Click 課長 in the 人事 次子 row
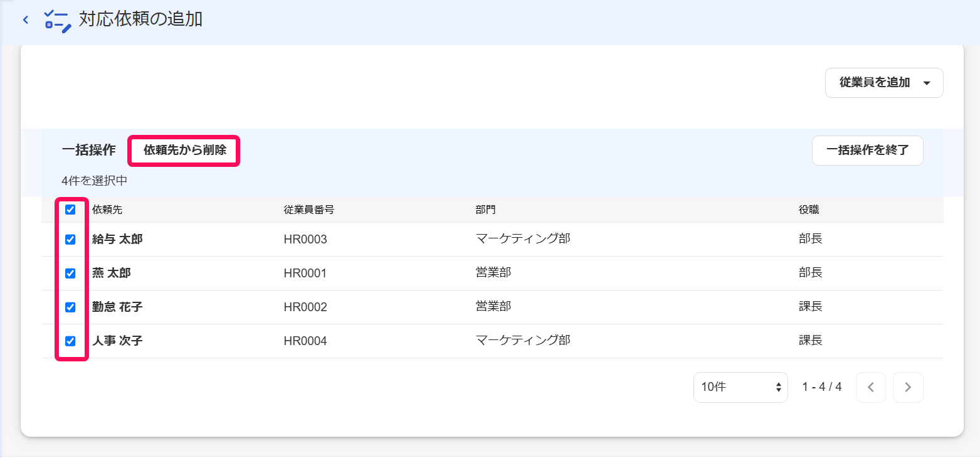Viewport: 980px width, 458px height. tap(811, 340)
